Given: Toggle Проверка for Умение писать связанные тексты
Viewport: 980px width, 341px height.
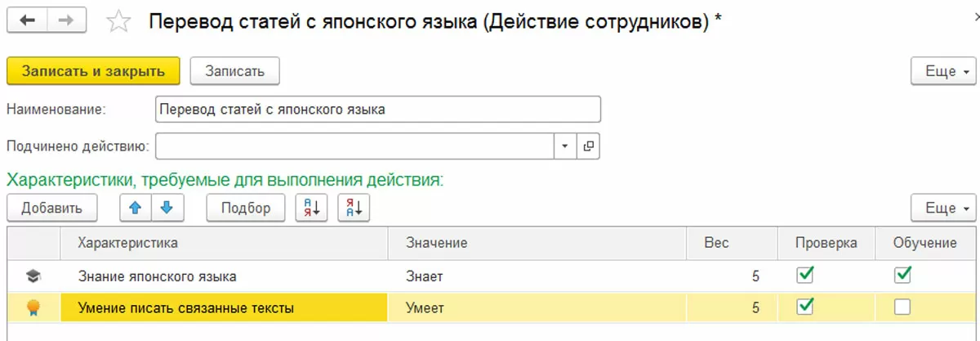Looking at the screenshot, I should point(805,307).
